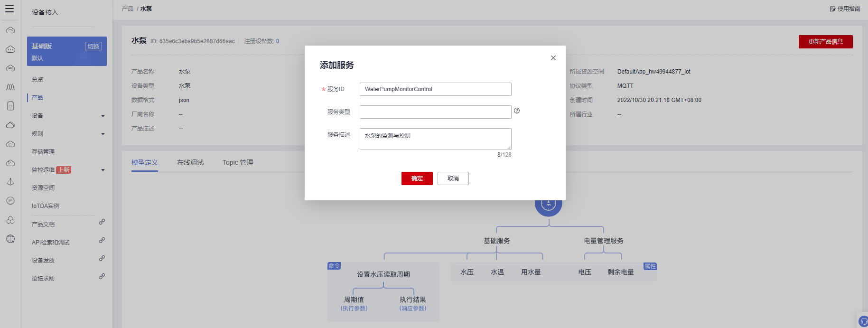
Task: Click the 设备接入 sidebar title
Action: click(x=45, y=12)
